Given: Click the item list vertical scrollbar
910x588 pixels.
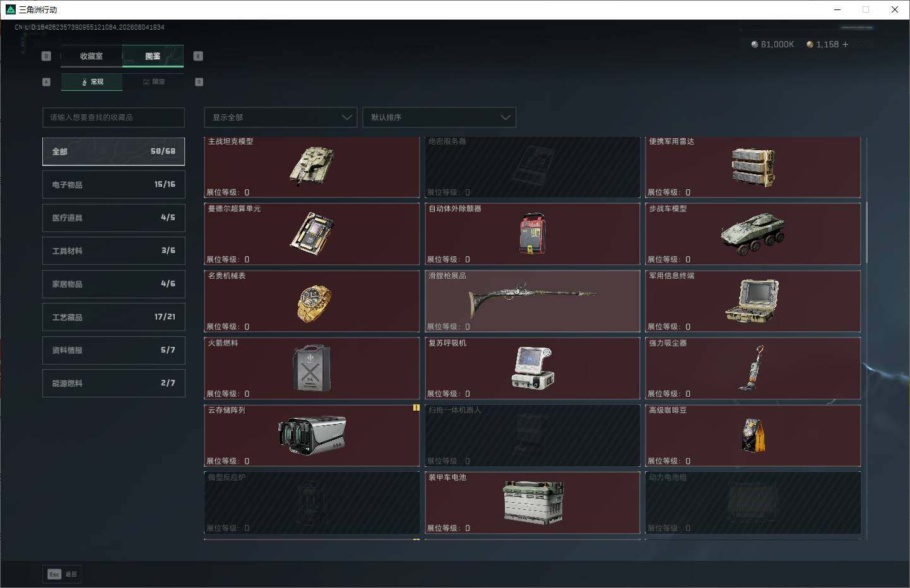Looking at the screenshot, I should tap(866, 232).
